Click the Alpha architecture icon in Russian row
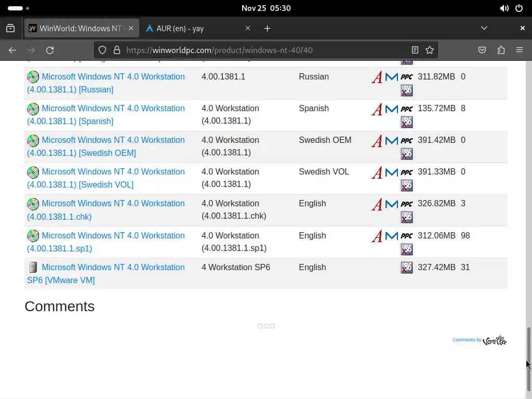532x399 pixels. tap(377, 77)
